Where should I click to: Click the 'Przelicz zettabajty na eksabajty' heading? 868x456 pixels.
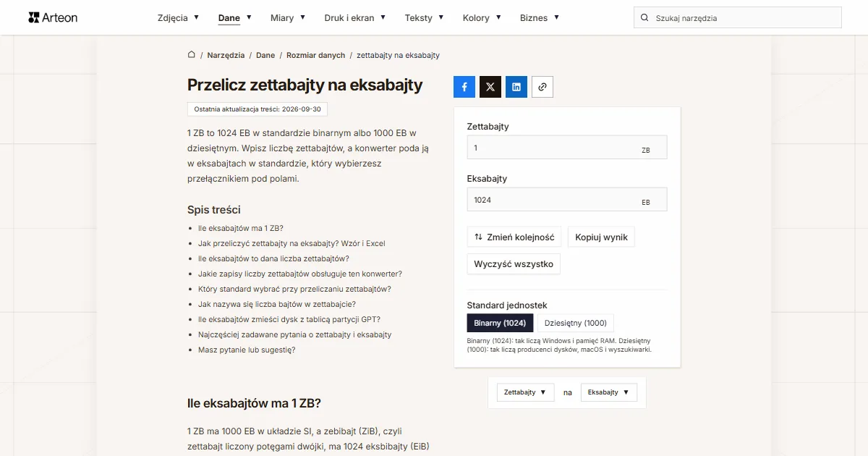pos(305,85)
